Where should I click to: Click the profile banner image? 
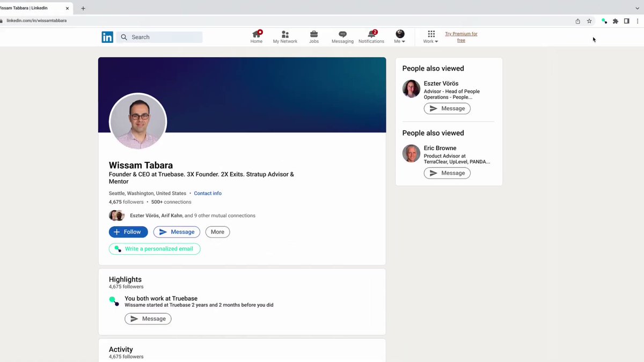click(242, 95)
